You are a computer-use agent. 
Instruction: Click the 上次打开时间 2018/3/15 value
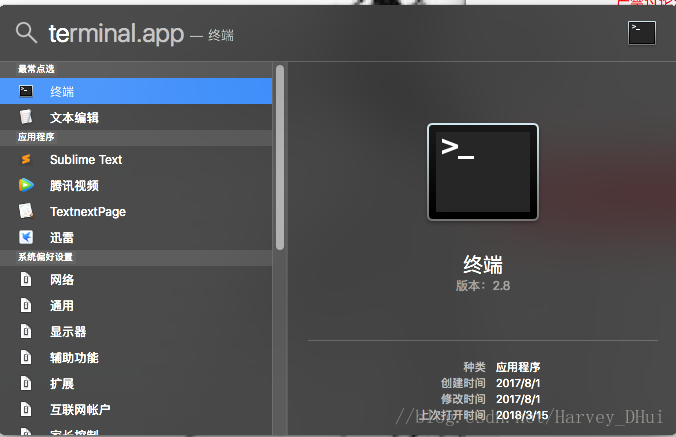[x=522, y=415]
